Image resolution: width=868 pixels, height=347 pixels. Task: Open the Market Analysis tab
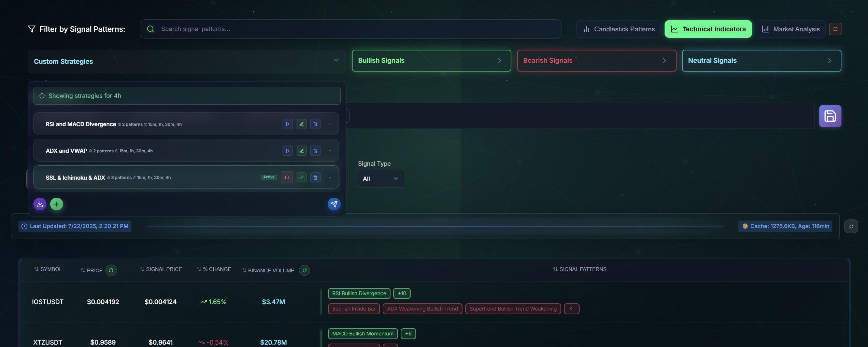(791, 29)
